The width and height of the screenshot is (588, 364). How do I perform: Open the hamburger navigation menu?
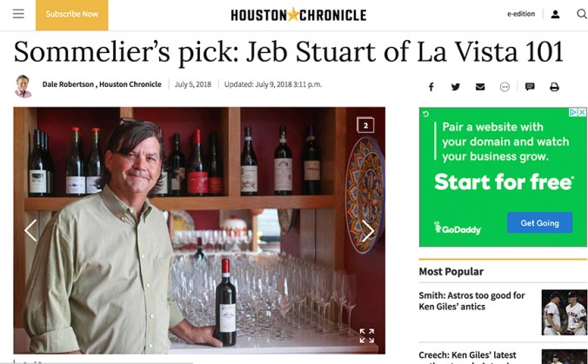(18, 14)
